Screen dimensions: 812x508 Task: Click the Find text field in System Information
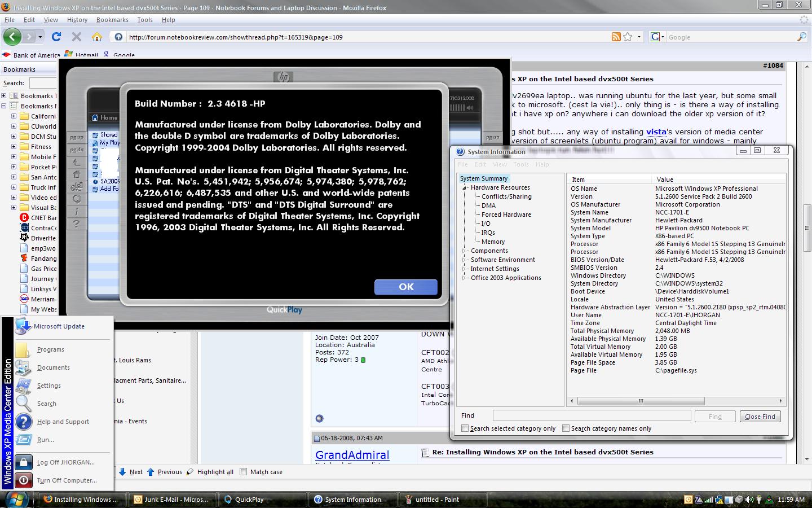tap(592, 415)
